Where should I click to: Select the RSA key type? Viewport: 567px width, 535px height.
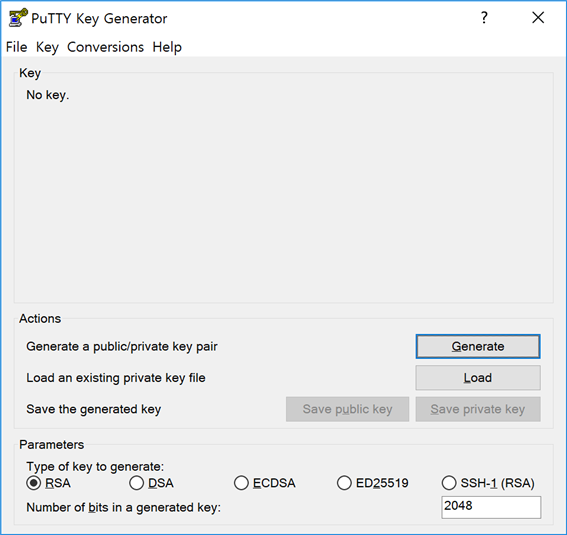coord(34,483)
